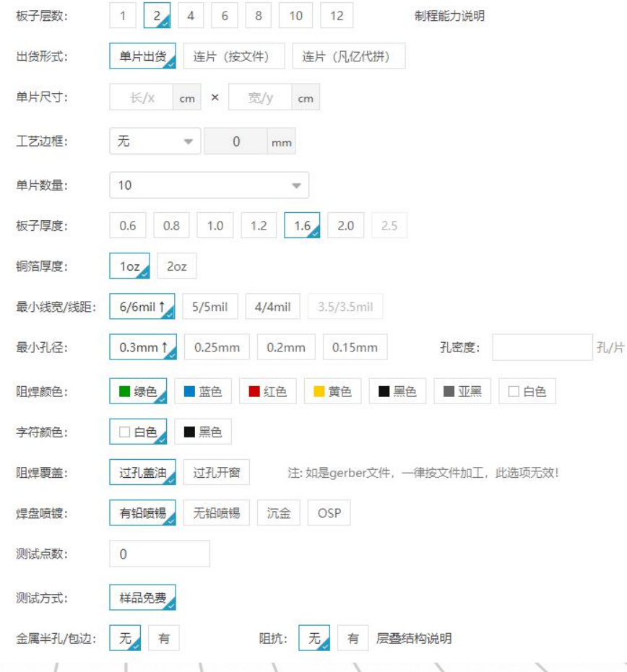
Task: Select black 黑色 solder mask color
Action: pos(397,391)
